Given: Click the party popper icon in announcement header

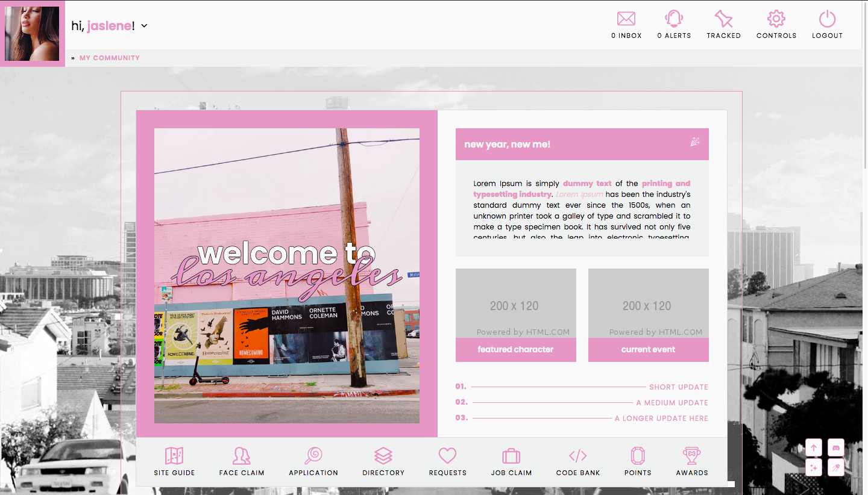Looking at the screenshot, I should point(695,142).
